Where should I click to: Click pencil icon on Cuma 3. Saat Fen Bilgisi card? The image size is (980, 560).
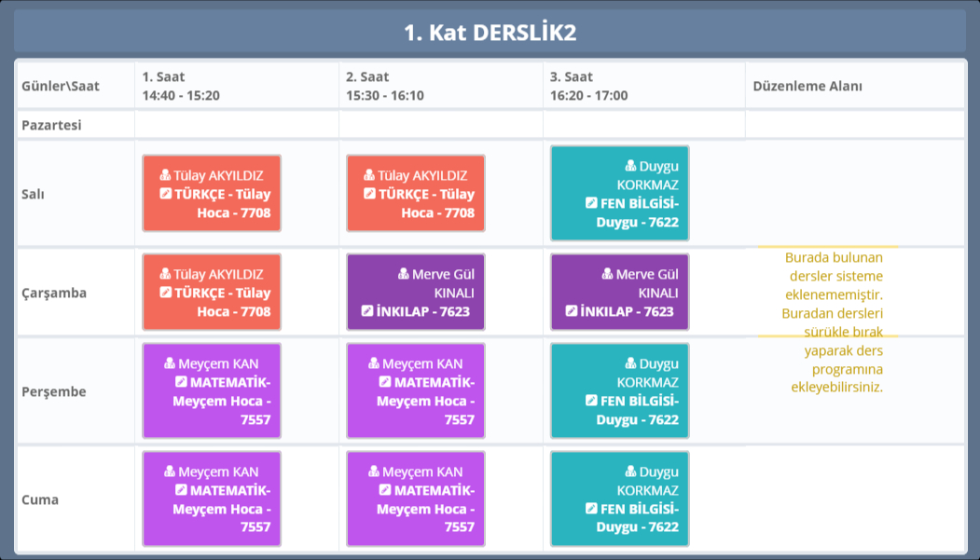click(x=590, y=509)
